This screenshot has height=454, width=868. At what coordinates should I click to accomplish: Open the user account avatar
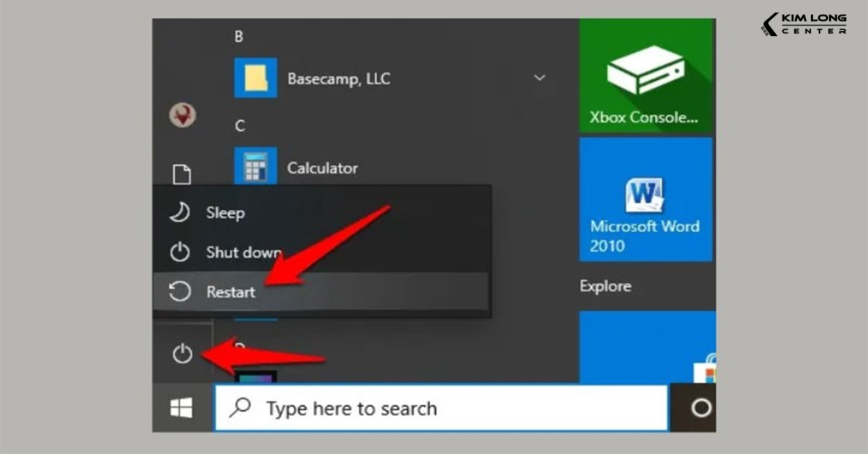182,115
